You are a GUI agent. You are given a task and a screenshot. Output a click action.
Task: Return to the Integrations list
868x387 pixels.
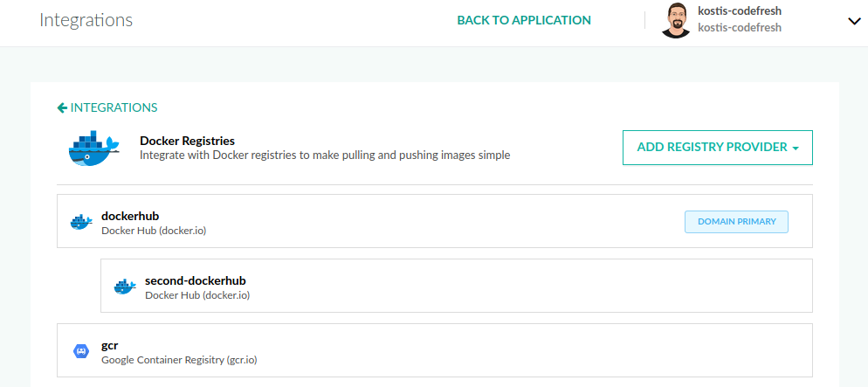(x=114, y=107)
